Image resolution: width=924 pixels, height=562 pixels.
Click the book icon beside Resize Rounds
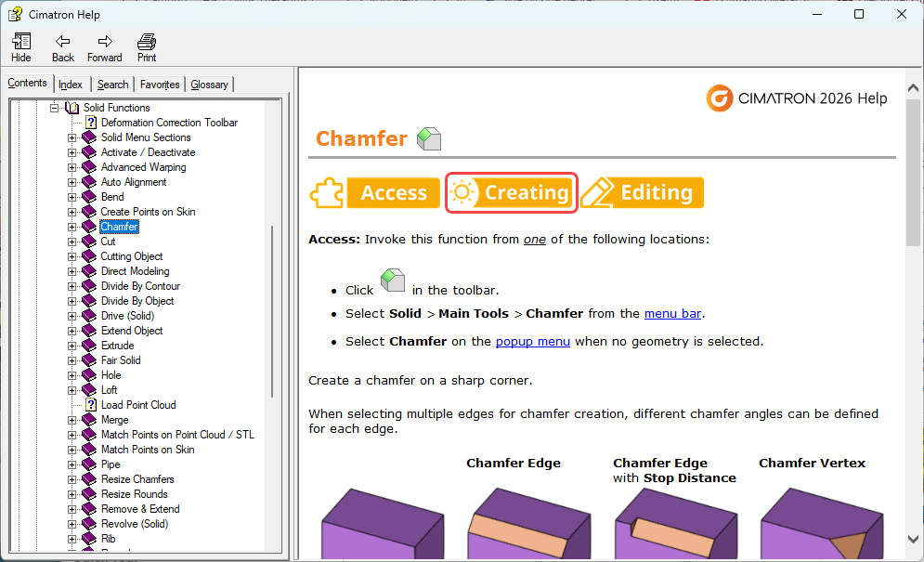click(x=89, y=494)
